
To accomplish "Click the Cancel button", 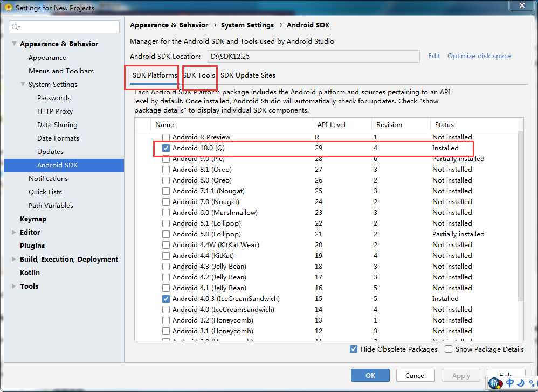I will tap(416, 375).
